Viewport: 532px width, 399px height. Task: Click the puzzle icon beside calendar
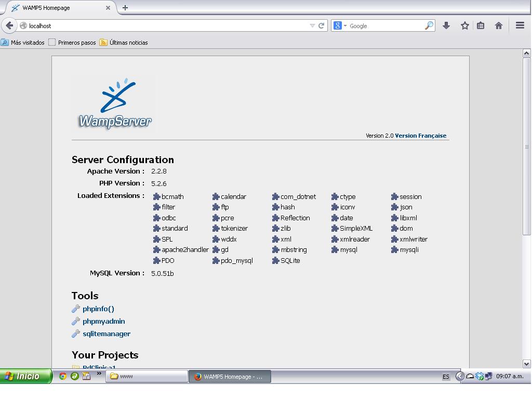(216, 196)
